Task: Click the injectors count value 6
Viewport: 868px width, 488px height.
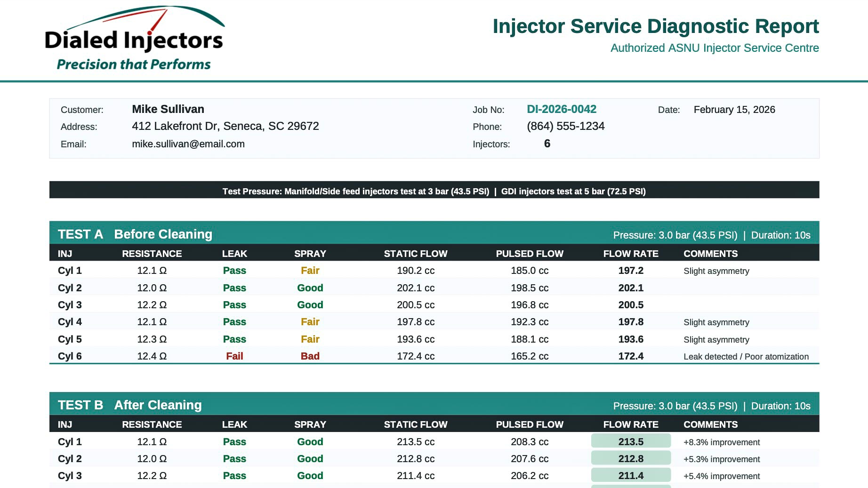Action: 547,144
